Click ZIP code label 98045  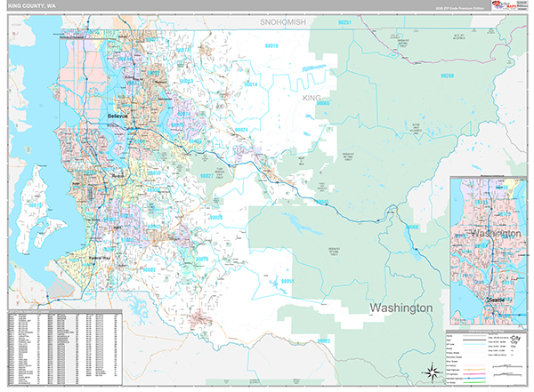(x=322, y=202)
